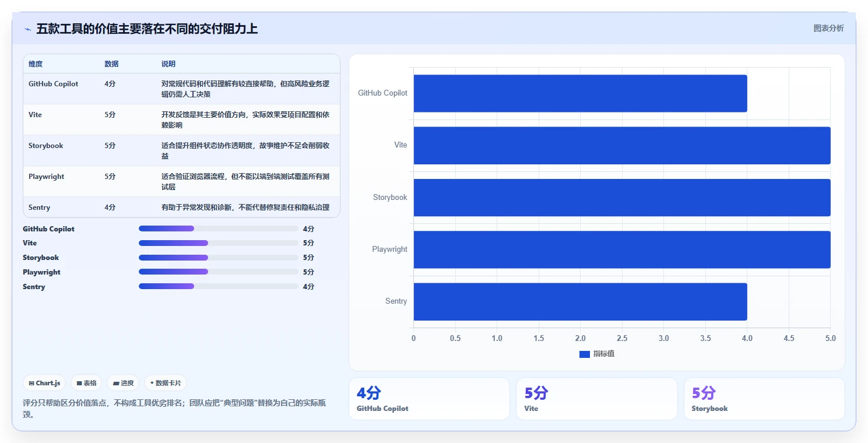Click the lightning icon beside the title

click(x=27, y=29)
